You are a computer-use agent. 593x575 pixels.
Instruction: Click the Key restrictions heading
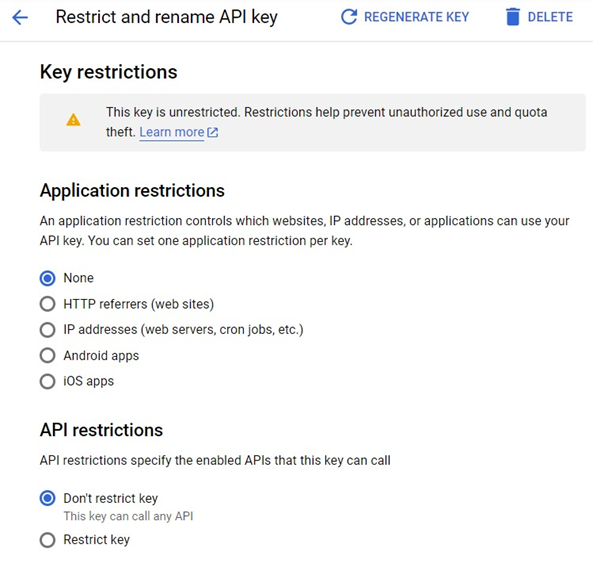point(109,72)
